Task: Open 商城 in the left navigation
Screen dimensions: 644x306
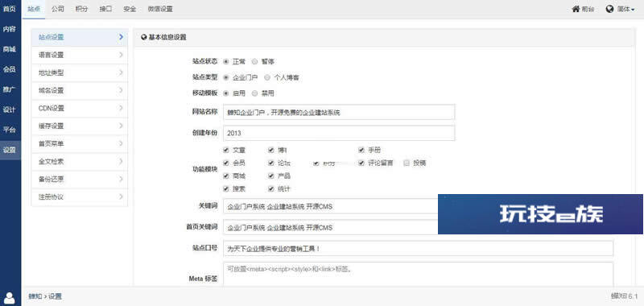Action: click(10, 49)
